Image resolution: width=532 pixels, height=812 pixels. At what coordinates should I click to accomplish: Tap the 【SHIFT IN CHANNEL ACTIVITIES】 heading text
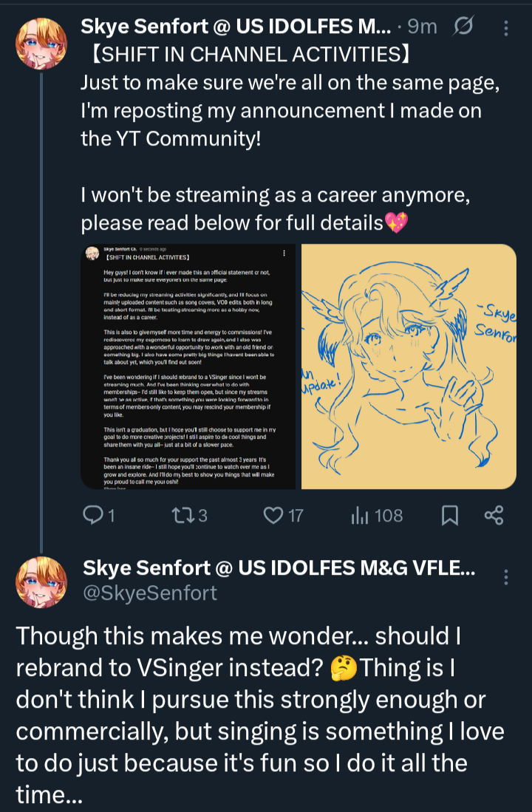point(244,56)
